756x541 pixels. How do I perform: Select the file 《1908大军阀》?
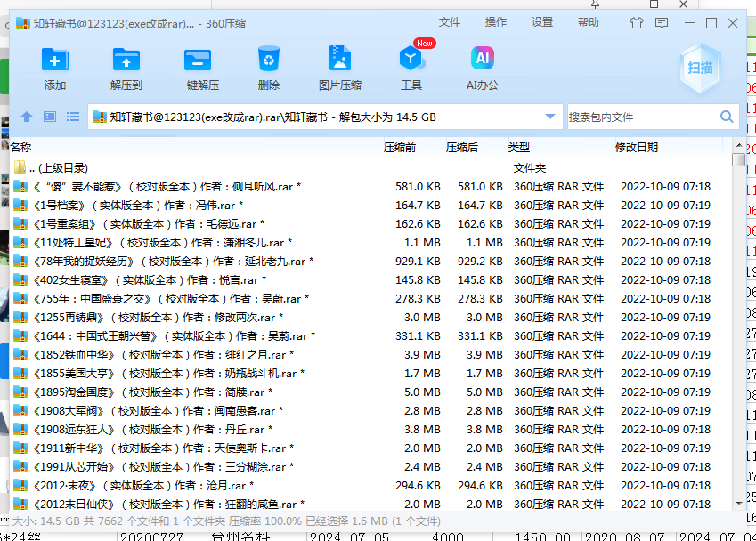point(370,411)
